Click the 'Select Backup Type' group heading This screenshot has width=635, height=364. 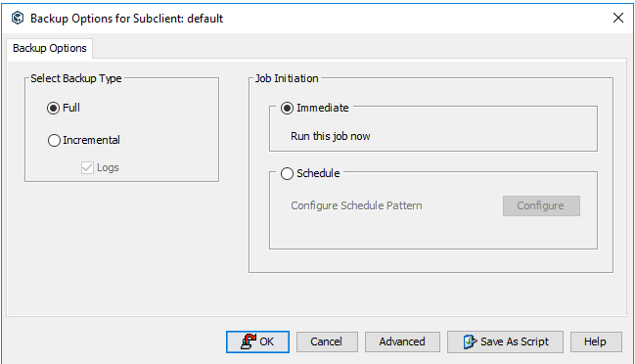pyautogui.click(x=76, y=78)
